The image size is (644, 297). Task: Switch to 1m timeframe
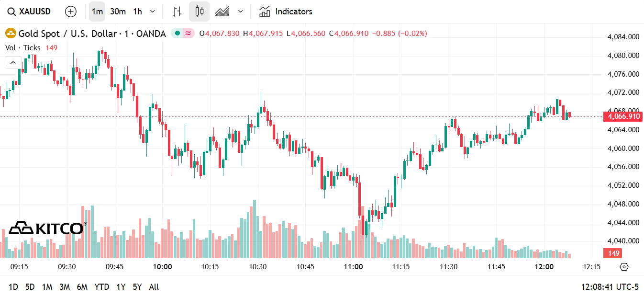97,11
